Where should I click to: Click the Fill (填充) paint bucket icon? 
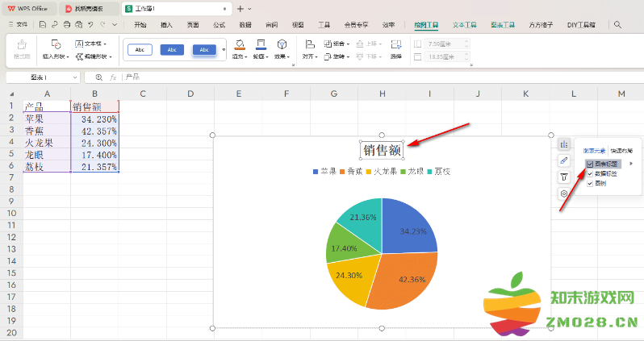240,46
